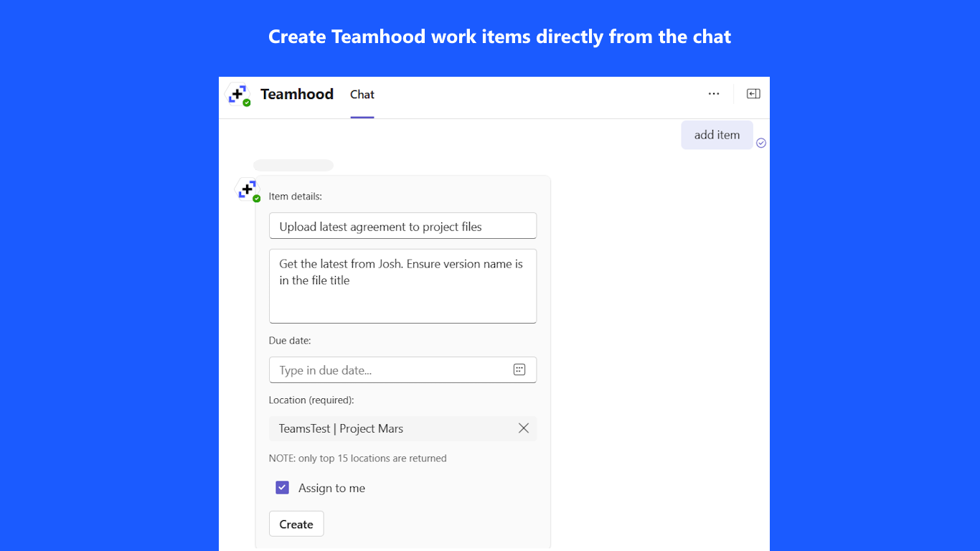
Task: Click the Teamhood app name in the header
Action: coord(297,94)
